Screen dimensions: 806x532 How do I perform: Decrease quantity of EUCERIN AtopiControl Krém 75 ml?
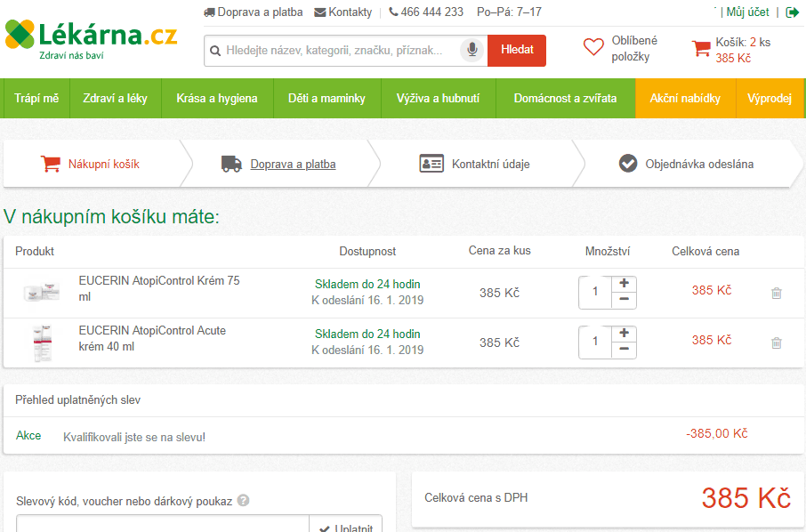coord(624,300)
